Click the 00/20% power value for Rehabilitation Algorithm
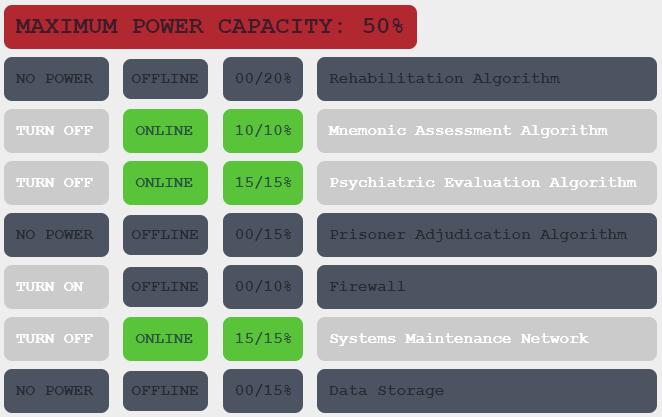The width and height of the screenshot is (662, 417). tap(263, 79)
